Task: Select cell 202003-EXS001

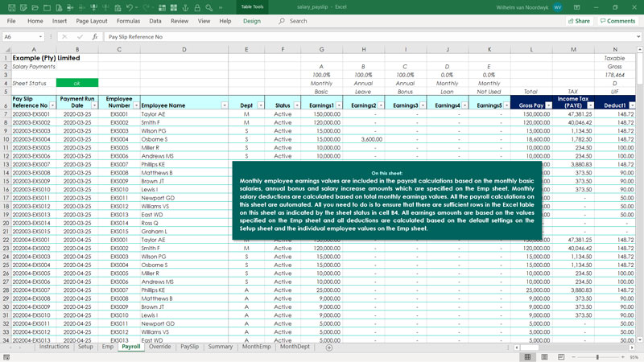Action: [x=34, y=114]
